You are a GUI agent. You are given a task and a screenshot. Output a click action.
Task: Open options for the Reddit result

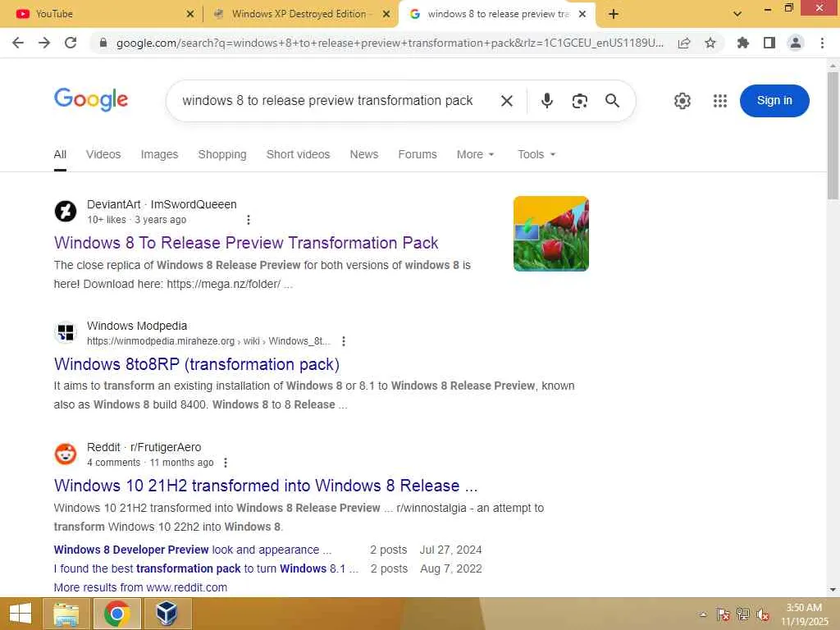(226, 463)
